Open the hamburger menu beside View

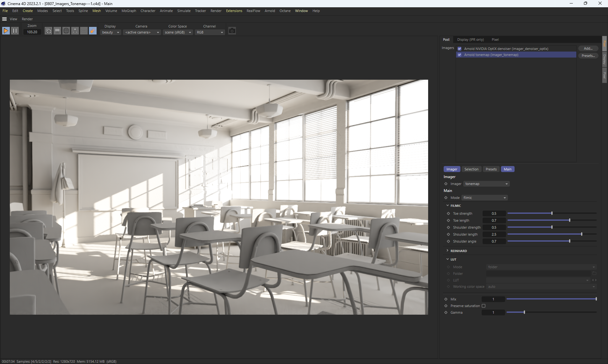4,19
